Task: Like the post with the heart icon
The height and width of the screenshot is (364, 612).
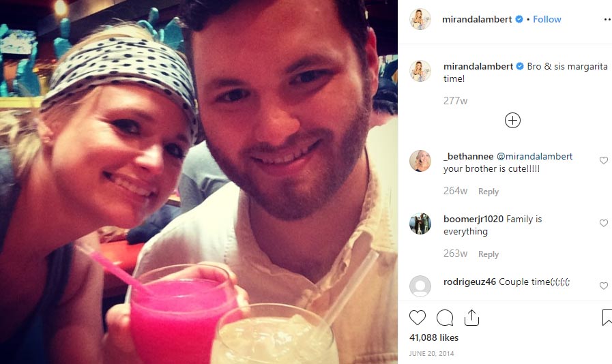Action: [x=418, y=318]
